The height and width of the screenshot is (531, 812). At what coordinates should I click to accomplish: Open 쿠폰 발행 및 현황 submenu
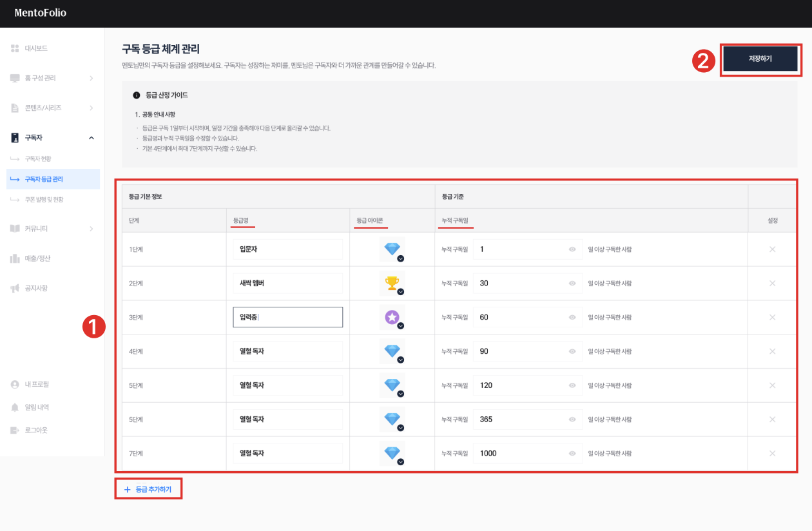click(x=44, y=200)
